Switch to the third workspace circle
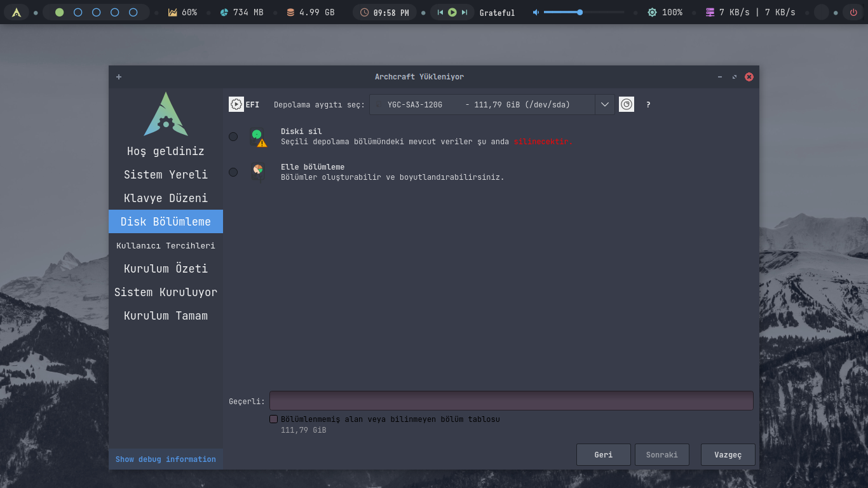This screenshot has height=488, width=868. tap(97, 12)
